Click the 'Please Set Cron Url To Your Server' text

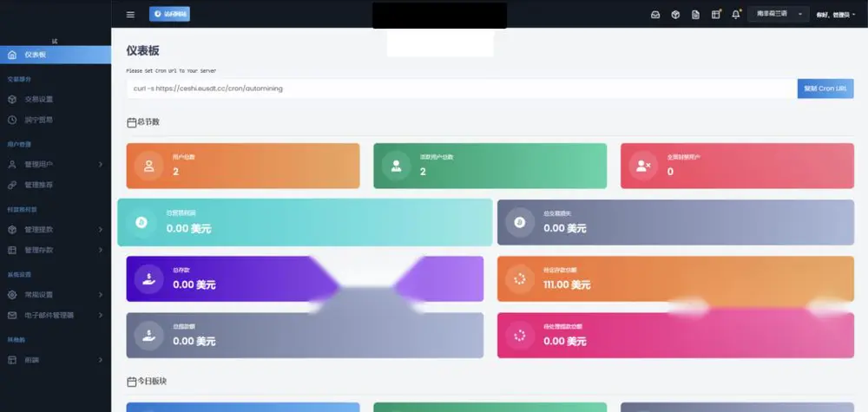(171, 71)
